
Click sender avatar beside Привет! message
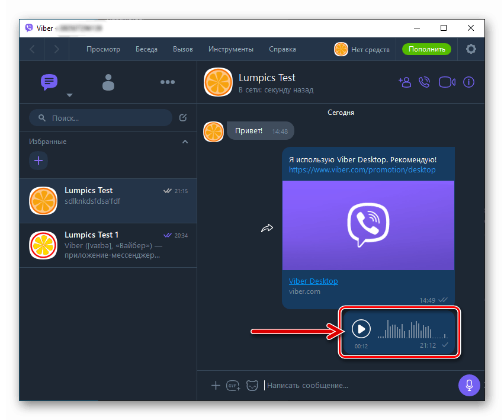tap(213, 132)
